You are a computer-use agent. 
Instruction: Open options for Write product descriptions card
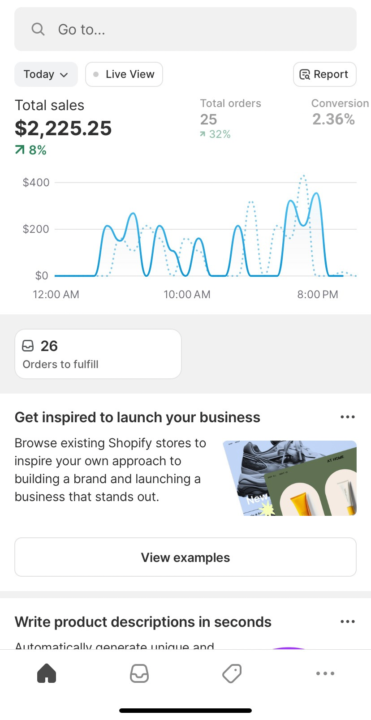[348, 622]
